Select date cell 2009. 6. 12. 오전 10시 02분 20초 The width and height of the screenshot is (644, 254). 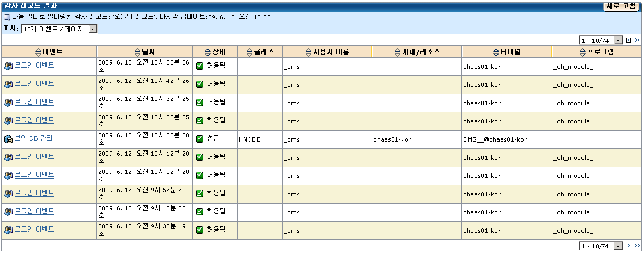(143, 175)
